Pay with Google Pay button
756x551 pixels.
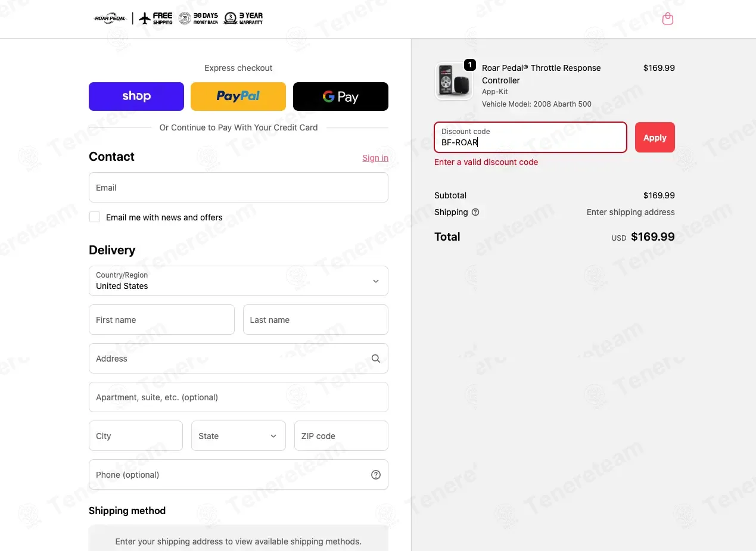(x=341, y=96)
